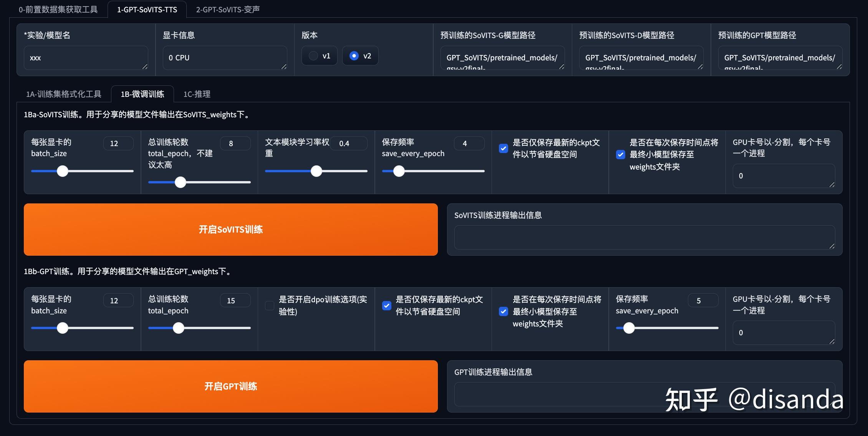This screenshot has width=868, height=436.
Task: Enable the DPO训练选项 checkbox
Action: (269, 305)
